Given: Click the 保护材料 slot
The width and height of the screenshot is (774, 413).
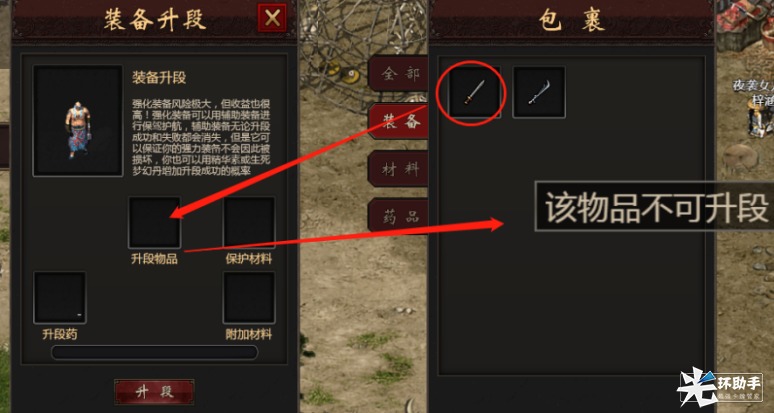Looking at the screenshot, I should [x=249, y=223].
